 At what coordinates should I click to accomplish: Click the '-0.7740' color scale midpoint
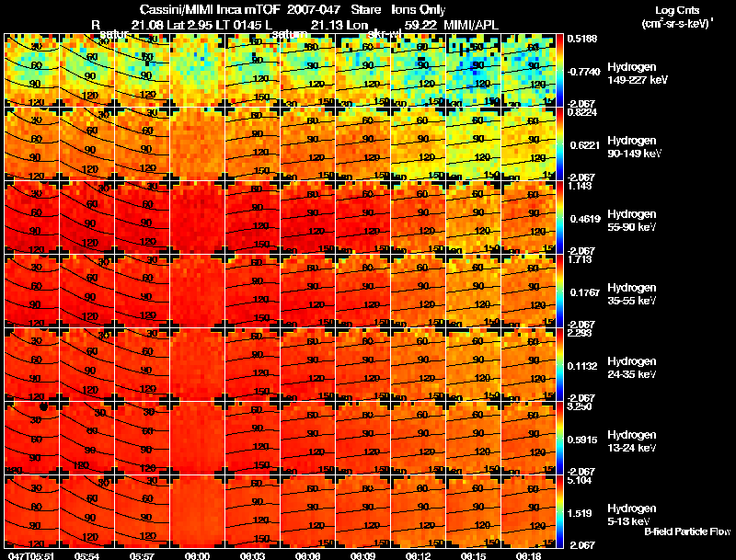pos(584,72)
